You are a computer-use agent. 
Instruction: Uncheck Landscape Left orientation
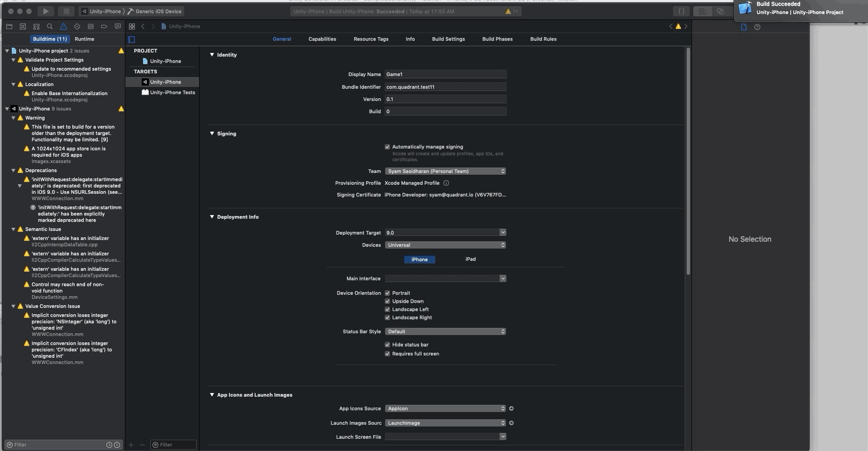tap(387, 309)
